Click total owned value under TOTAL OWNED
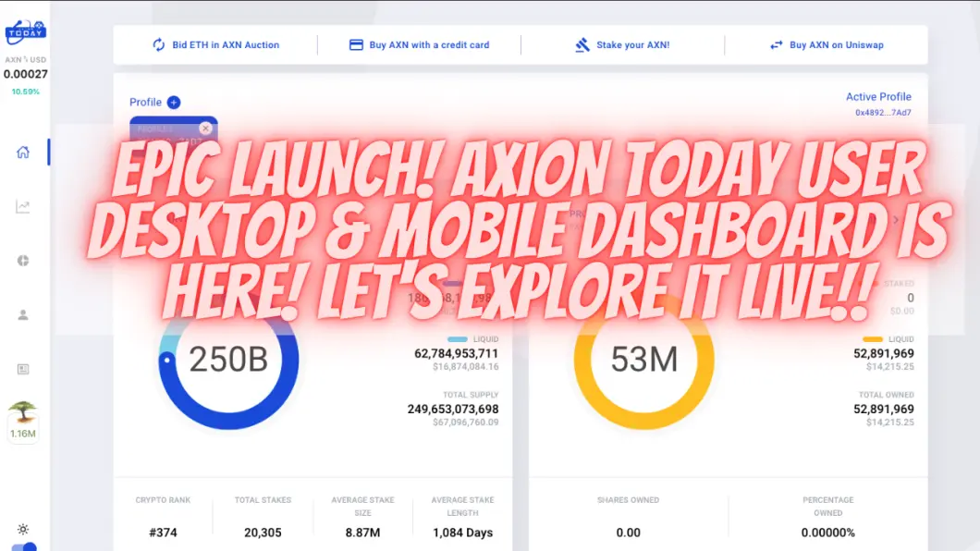980x551 pixels. 884,410
